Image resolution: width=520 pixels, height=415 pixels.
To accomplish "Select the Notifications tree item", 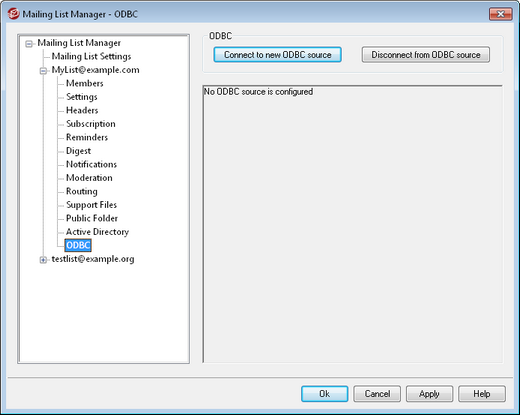I will coord(91,164).
